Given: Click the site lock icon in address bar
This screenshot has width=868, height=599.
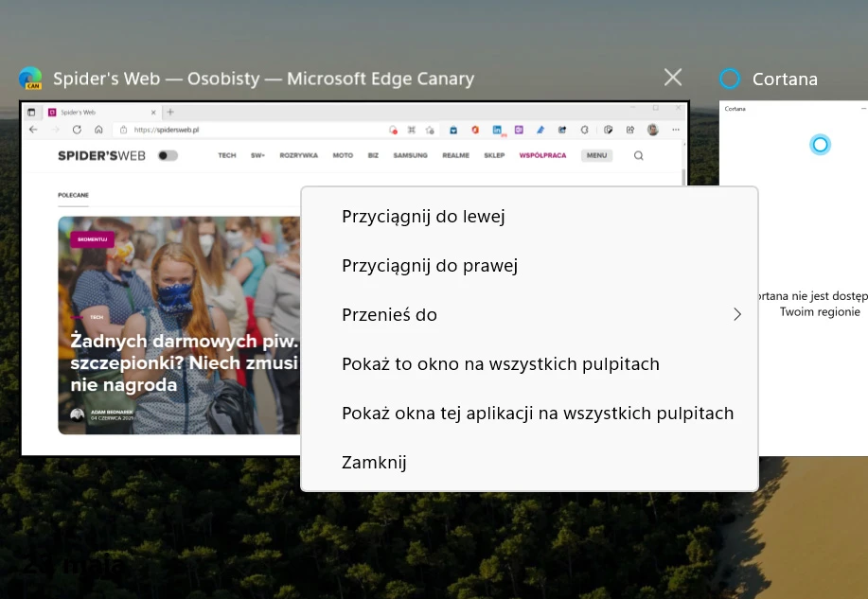Looking at the screenshot, I should (123, 130).
